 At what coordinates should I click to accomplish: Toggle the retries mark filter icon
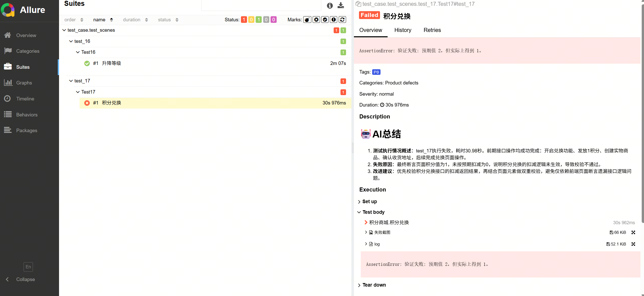(x=342, y=20)
